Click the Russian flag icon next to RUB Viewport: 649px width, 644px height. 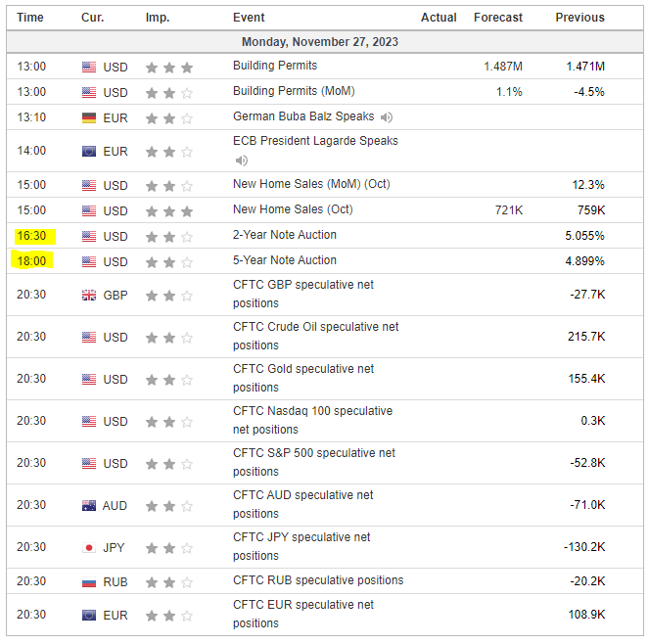point(90,582)
